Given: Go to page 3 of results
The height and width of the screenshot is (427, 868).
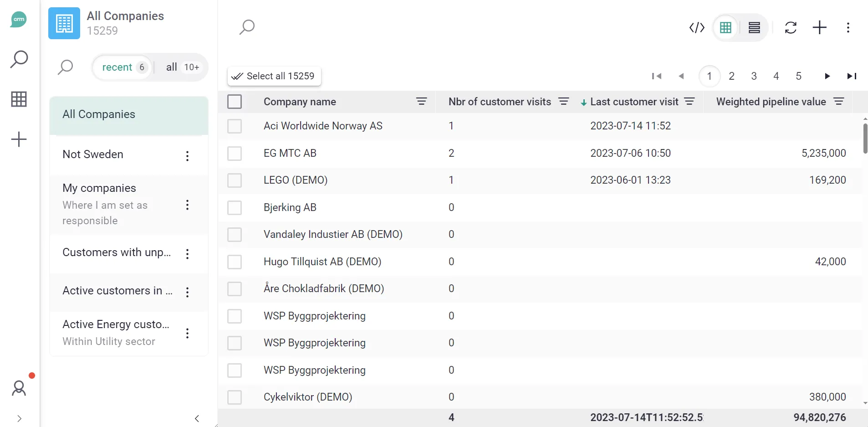Looking at the screenshot, I should pyautogui.click(x=754, y=76).
